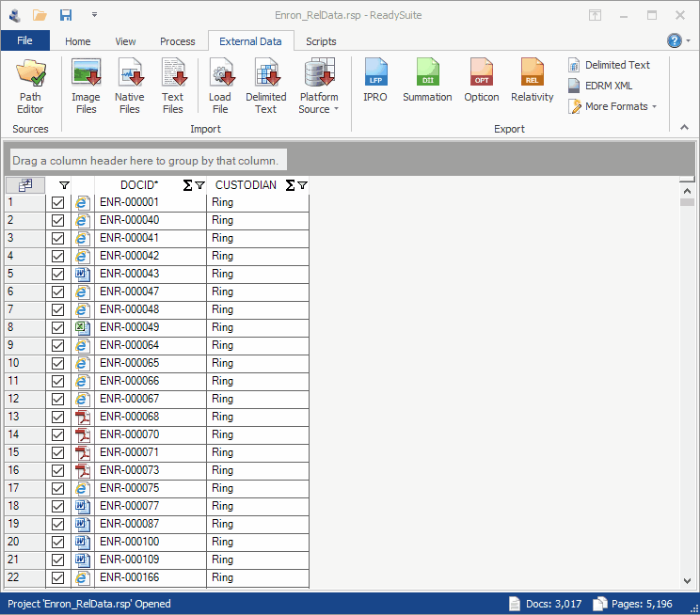Export to Relativity format

533,81
